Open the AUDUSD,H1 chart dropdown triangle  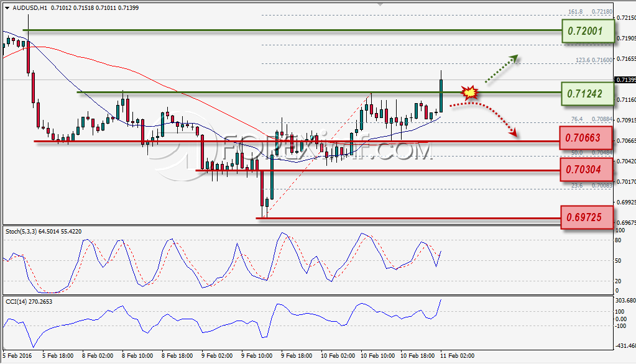pyautogui.click(x=7, y=7)
